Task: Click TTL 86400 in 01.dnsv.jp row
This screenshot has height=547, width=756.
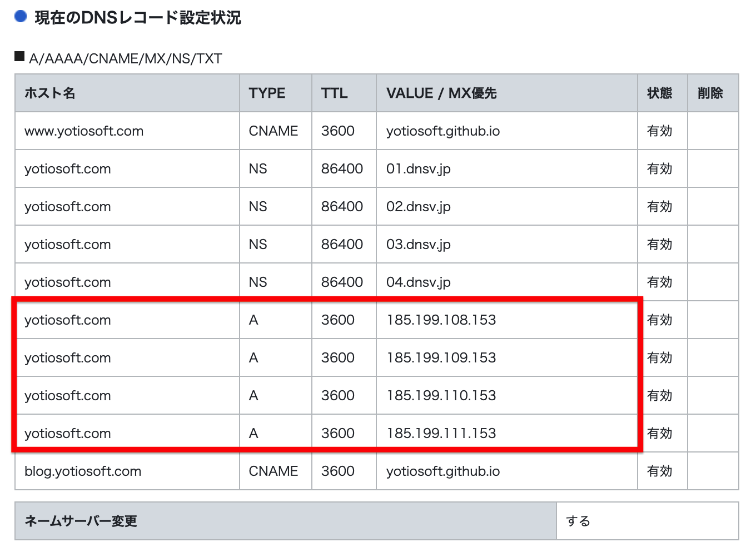Action: (342, 169)
